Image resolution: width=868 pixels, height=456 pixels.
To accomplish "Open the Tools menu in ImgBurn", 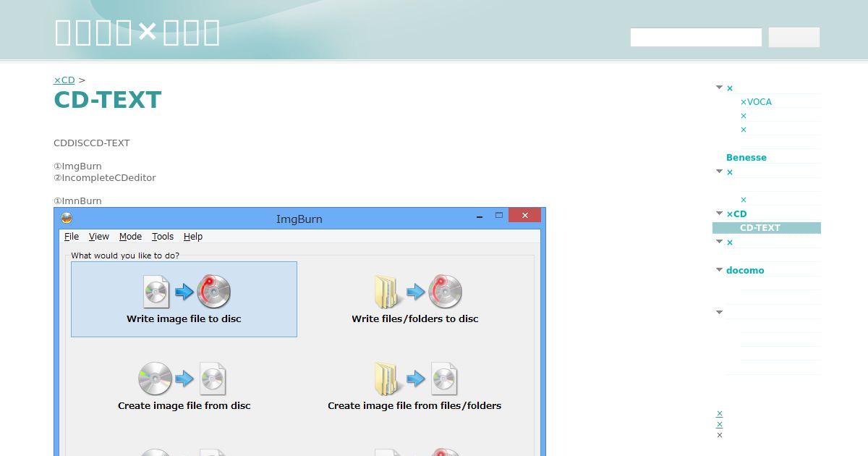I will (163, 237).
